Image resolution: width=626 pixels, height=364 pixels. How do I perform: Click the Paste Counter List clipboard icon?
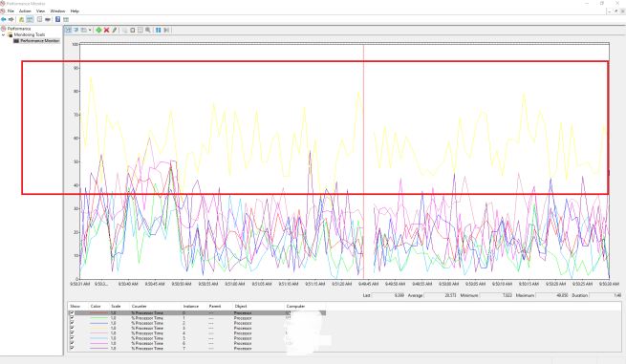coord(133,30)
